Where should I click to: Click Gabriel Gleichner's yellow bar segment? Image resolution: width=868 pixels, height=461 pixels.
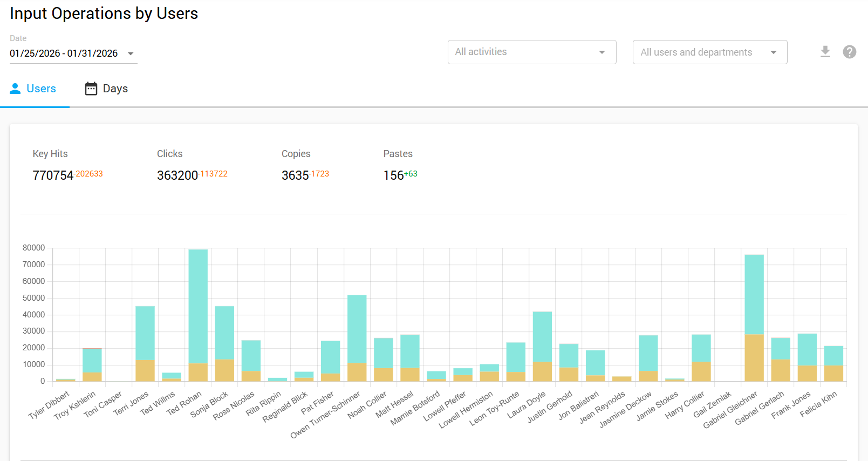754,357
